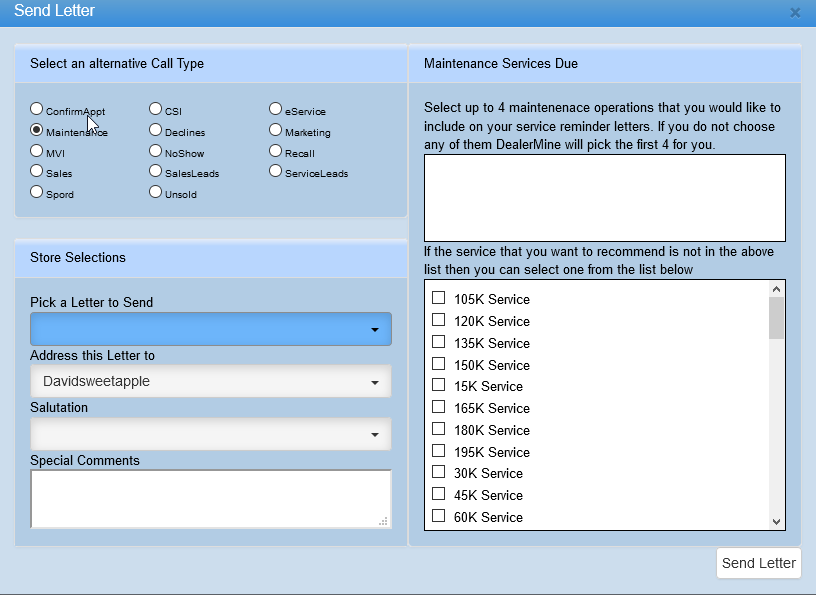
Task: Pick the Recall call type option
Action: [x=276, y=151]
